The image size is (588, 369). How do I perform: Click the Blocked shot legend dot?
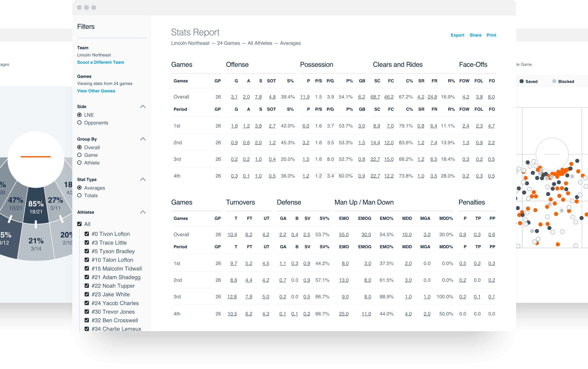pos(554,81)
